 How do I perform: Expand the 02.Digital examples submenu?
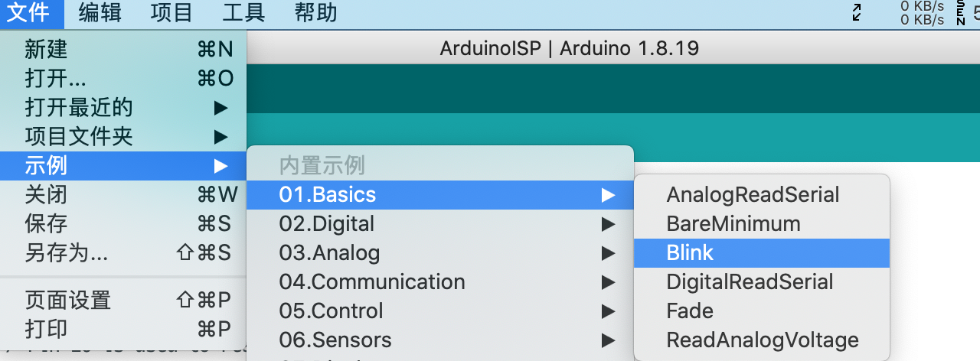point(440,223)
